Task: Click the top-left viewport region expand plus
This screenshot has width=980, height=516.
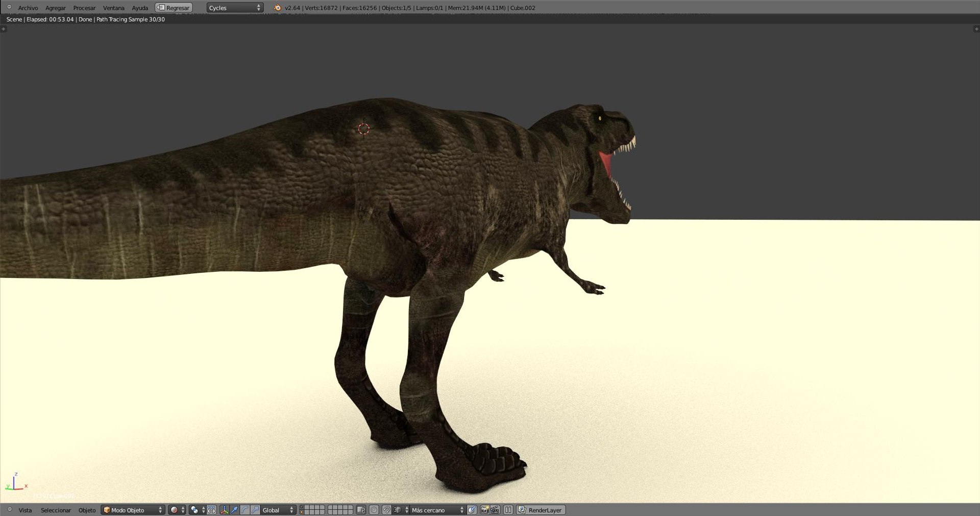Action: pos(4,29)
